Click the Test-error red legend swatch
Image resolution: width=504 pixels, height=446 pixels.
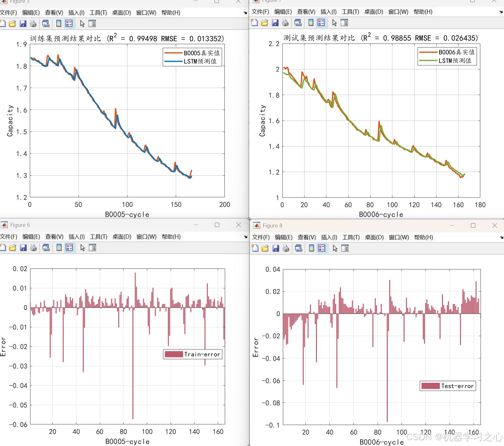point(431,386)
